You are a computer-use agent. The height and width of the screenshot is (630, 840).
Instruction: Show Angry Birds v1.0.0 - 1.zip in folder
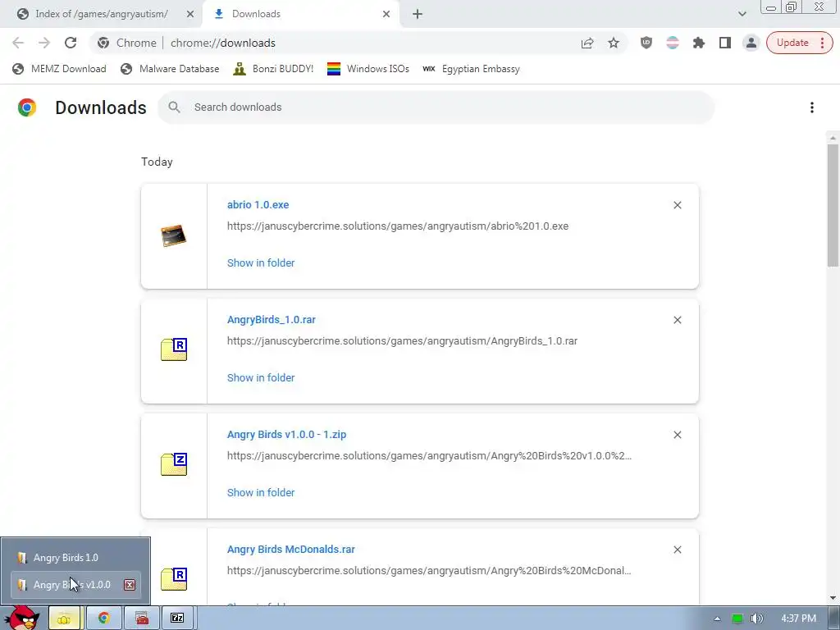coord(261,492)
